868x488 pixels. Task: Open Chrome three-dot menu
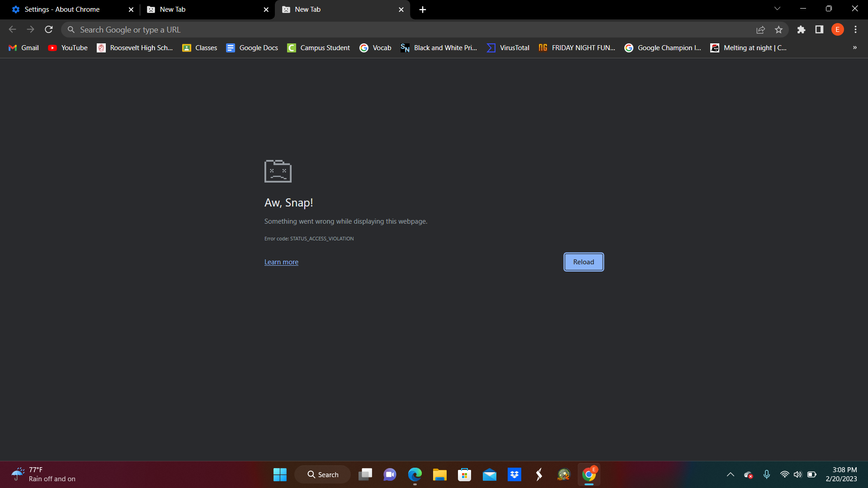855,30
